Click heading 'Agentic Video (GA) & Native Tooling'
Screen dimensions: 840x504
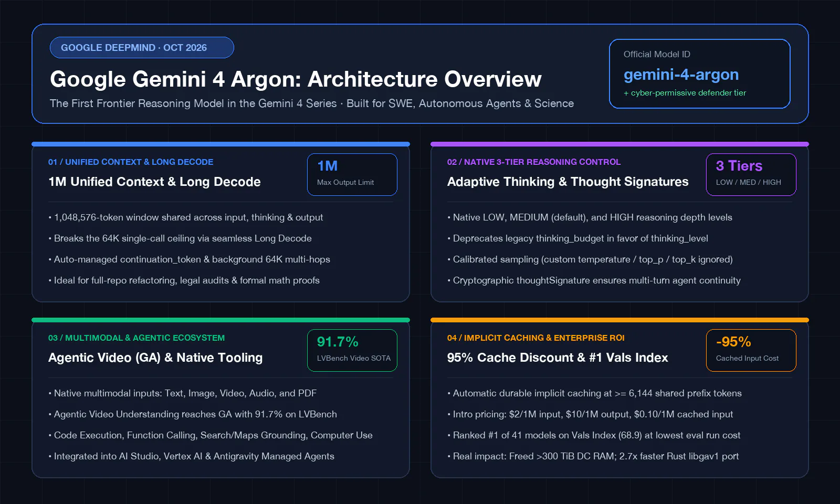point(155,358)
